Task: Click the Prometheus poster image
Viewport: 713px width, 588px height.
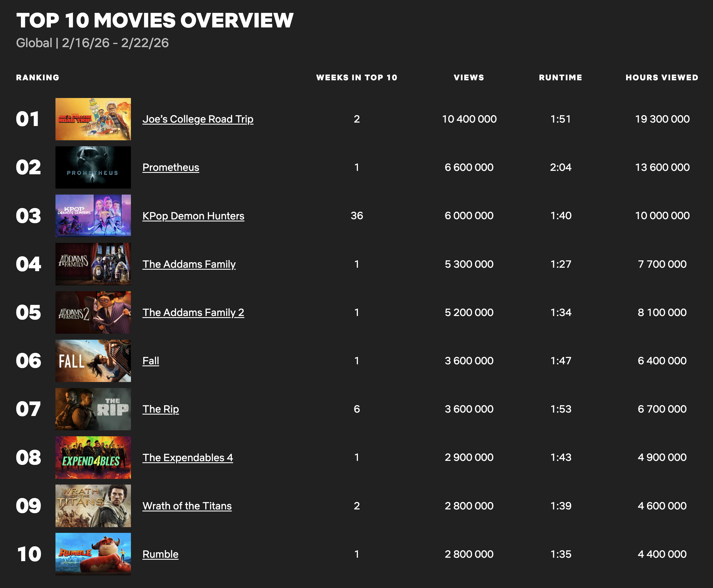Action: 93,167
